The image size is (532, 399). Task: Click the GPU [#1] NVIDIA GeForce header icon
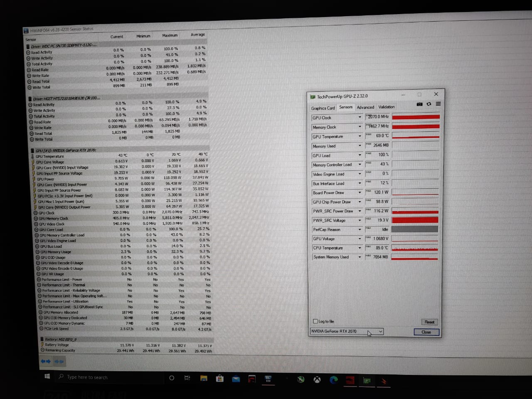(x=32, y=150)
